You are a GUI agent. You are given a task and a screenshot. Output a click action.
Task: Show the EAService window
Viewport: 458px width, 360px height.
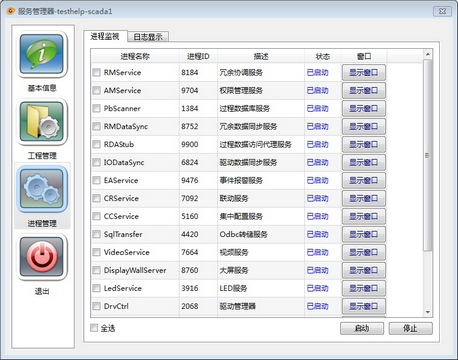point(364,180)
